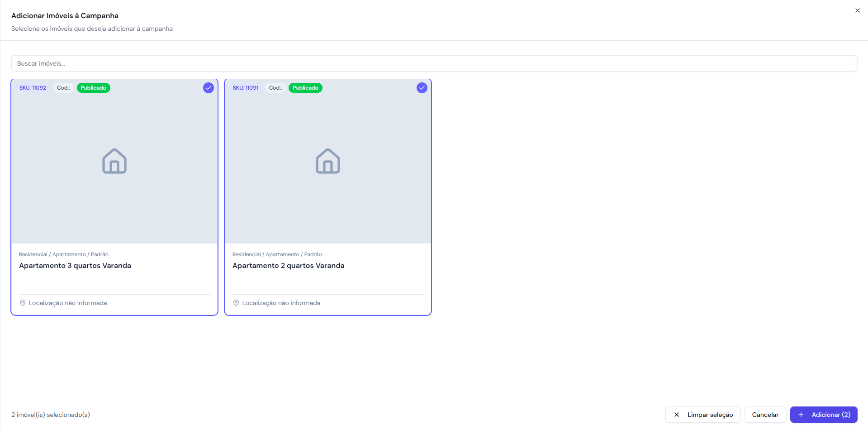The height and width of the screenshot is (430, 868).
Task: Click the SKU: 11091 badge
Action: [246, 88]
